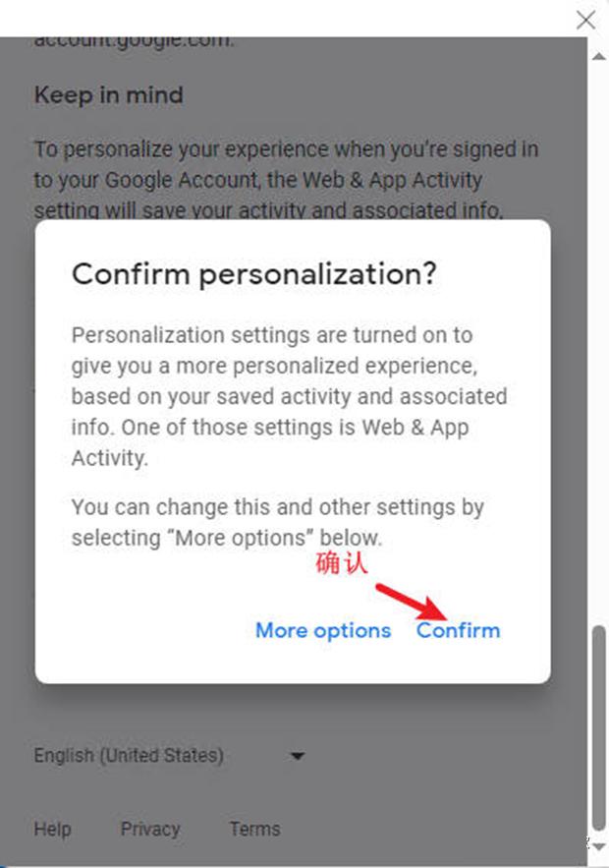Click the 'Keep in mind' heading
Image resolution: width=609 pixels, height=868 pixels.
point(108,94)
